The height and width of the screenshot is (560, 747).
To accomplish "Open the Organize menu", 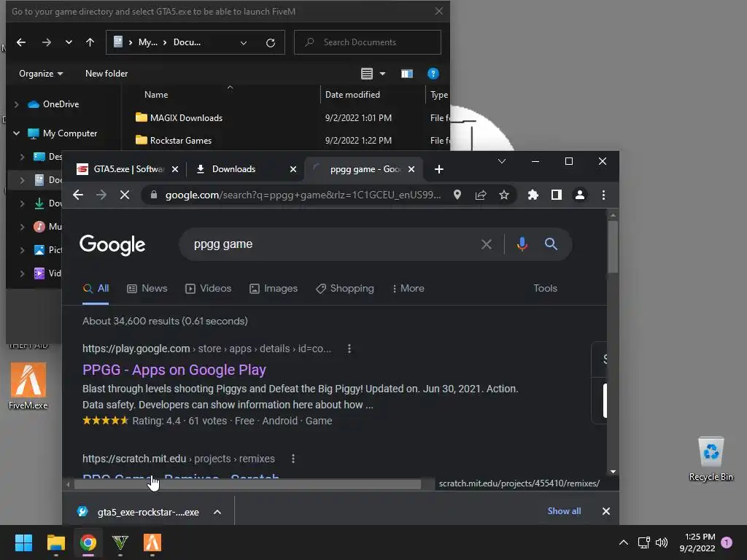I will coord(41,74).
